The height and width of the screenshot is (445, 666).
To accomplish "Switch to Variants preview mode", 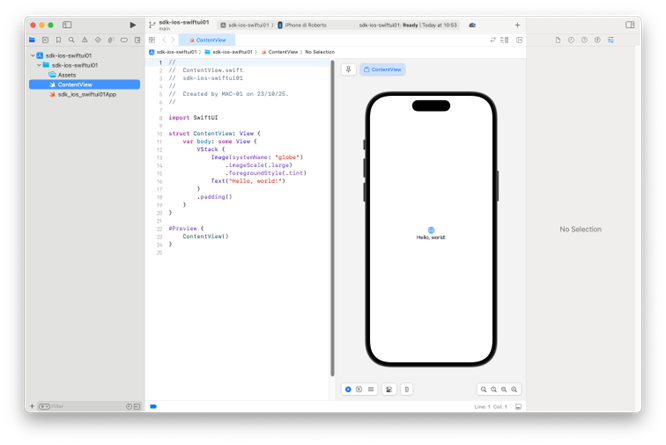I will click(371, 389).
